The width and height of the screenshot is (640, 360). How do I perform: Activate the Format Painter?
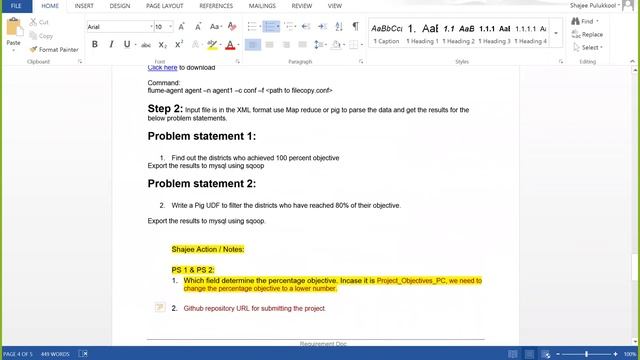(54, 49)
